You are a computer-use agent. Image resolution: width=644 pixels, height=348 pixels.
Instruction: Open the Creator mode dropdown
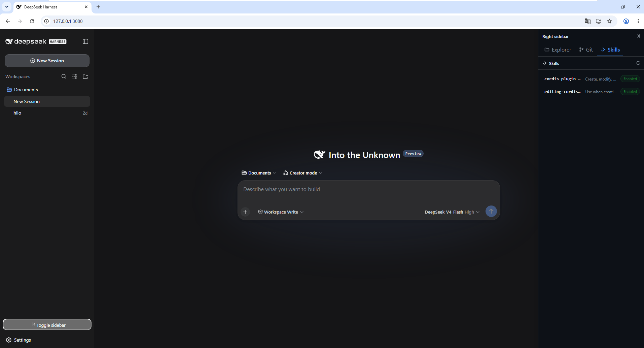coord(303,173)
